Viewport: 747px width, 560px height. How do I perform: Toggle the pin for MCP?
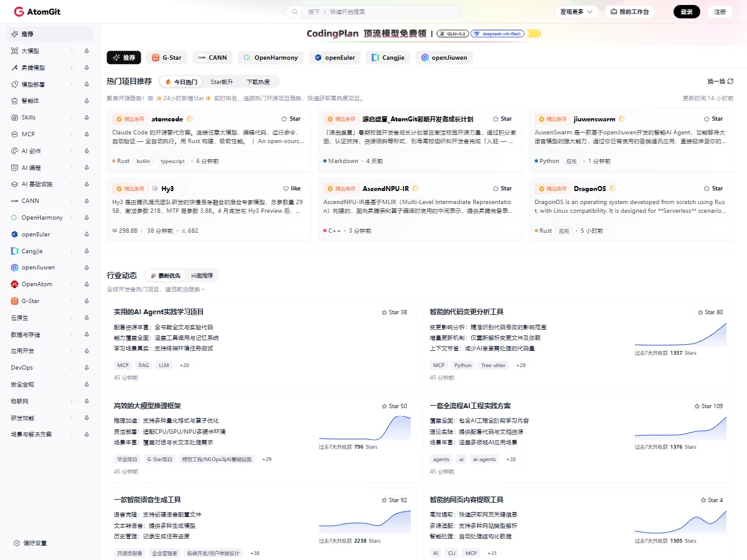(x=87, y=134)
